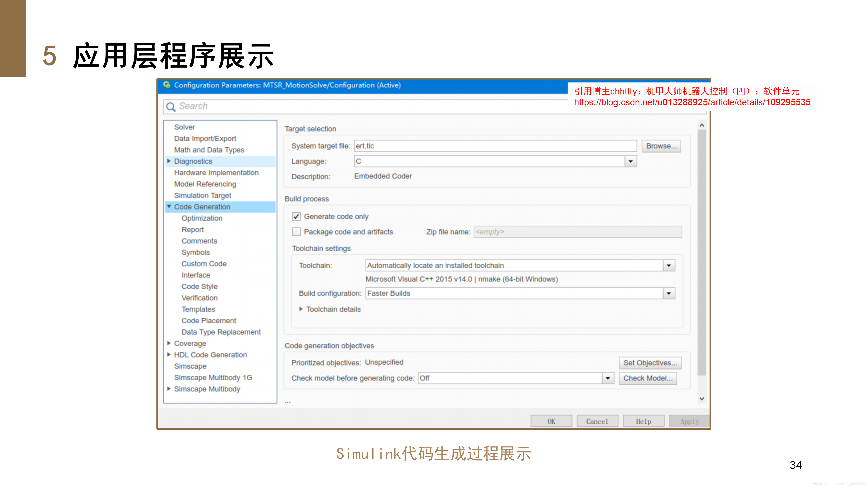Open the Templates pane
868x488 pixels.
(198, 309)
